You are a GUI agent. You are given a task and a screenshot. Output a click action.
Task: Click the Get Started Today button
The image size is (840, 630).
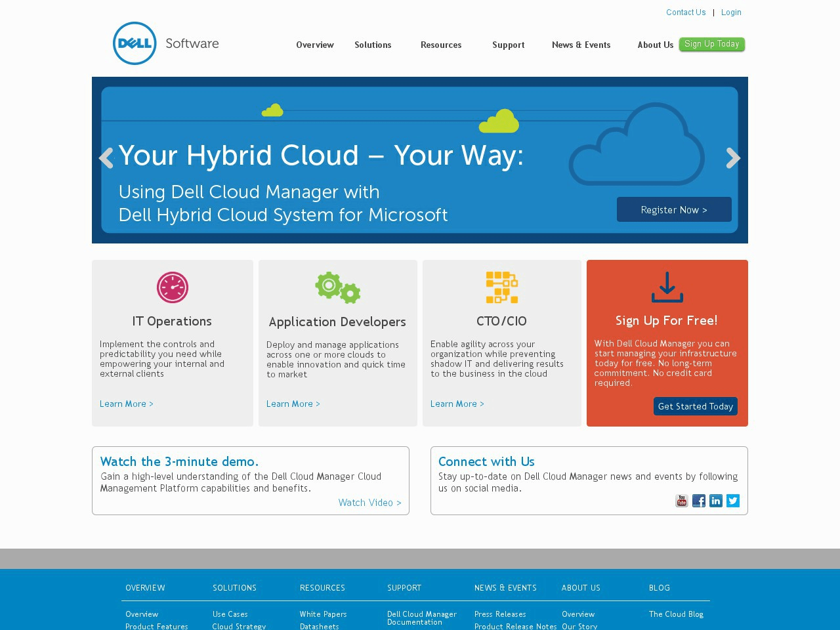pos(696,406)
